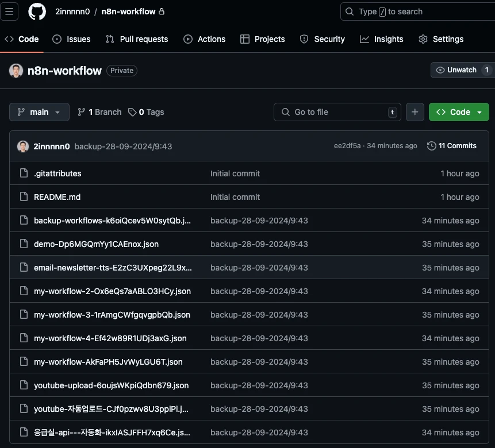This screenshot has height=448, width=495.
Task: Open the .gitattributes file
Action: tap(57, 173)
